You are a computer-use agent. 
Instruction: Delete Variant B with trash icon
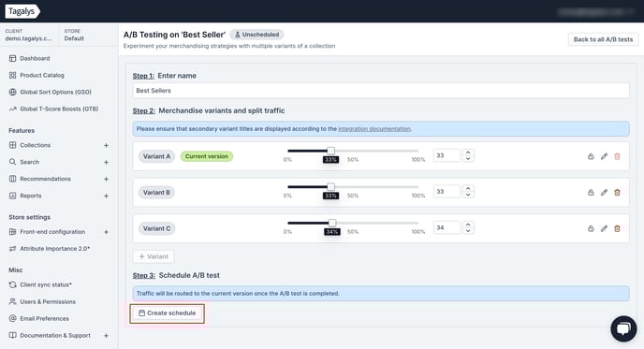pyautogui.click(x=617, y=192)
